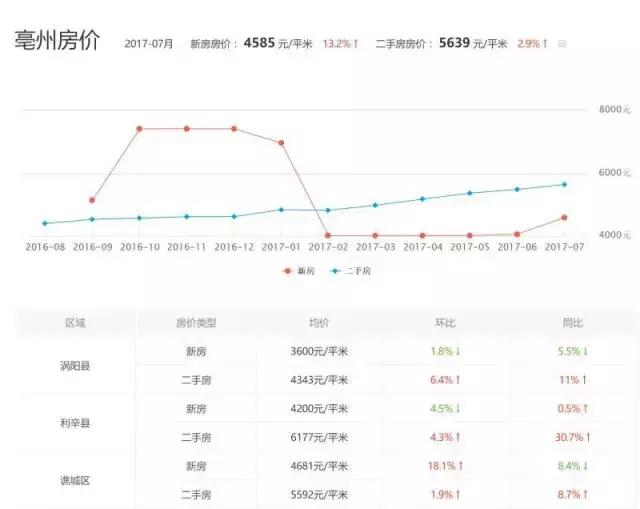Screen dimensions: 640x509
Task: Click the 新房 data point at 2017-07
Action: pos(564,217)
